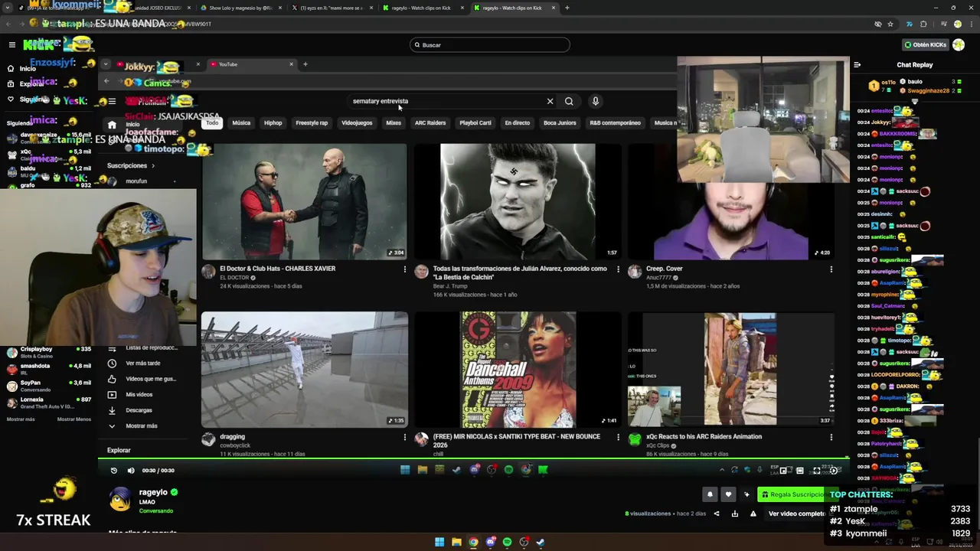The width and height of the screenshot is (980, 551).
Task: Open File Explorer from the taskbar
Action: point(456,542)
